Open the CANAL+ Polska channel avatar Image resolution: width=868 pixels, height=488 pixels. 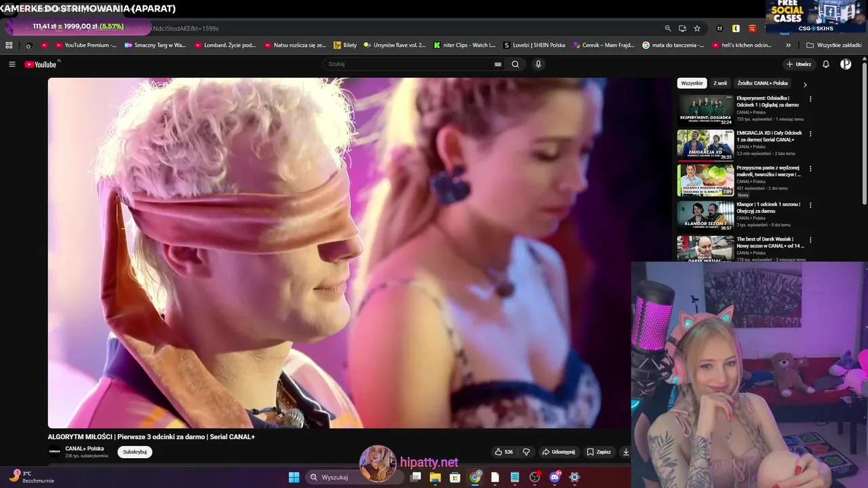[x=54, y=451]
